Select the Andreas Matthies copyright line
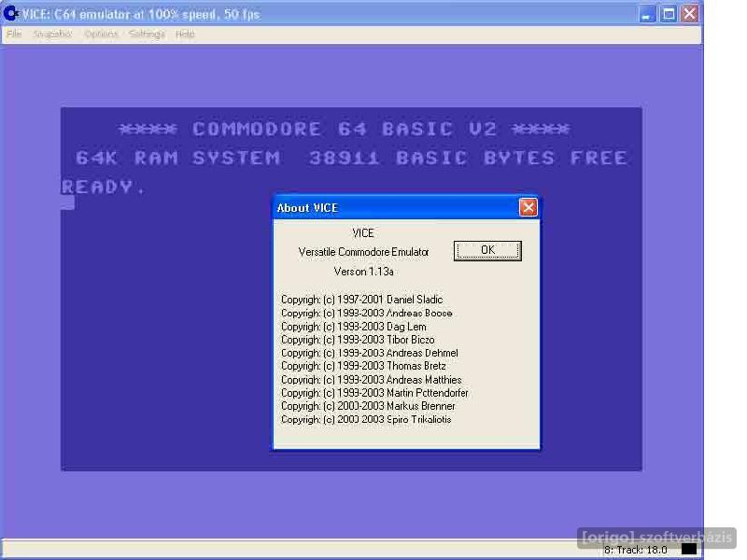Viewport: 747px width, 560px height. pos(371,380)
